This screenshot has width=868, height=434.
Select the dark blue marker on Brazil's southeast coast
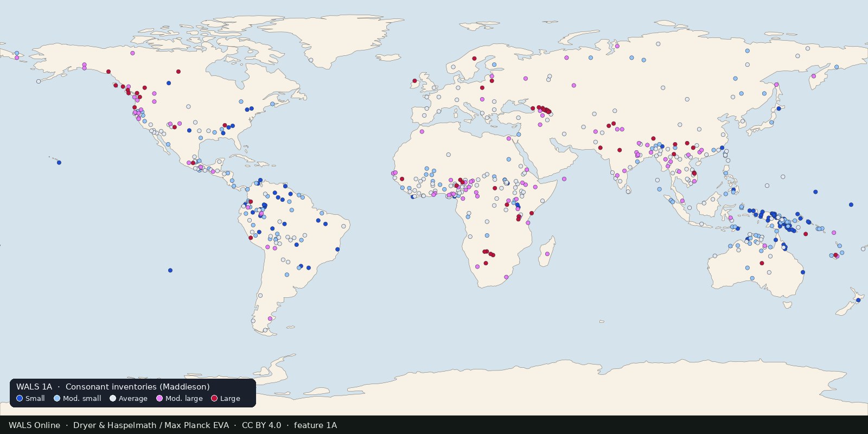(337, 250)
